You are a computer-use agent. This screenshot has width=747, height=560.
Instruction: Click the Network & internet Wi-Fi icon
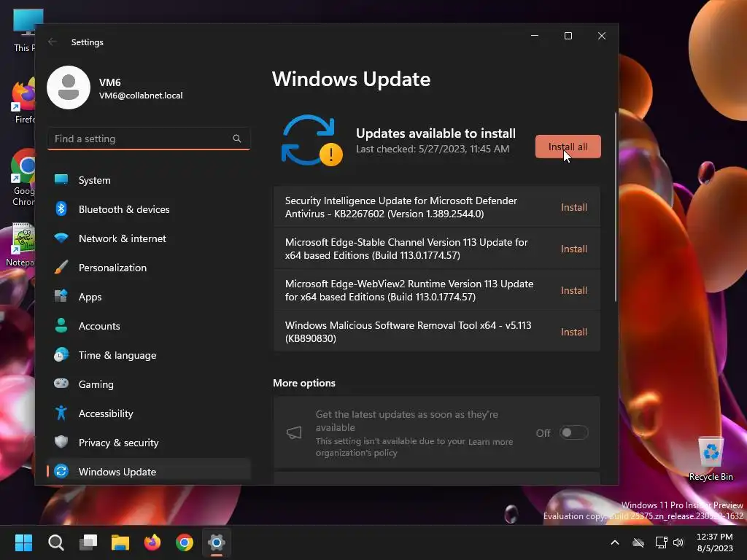61,238
